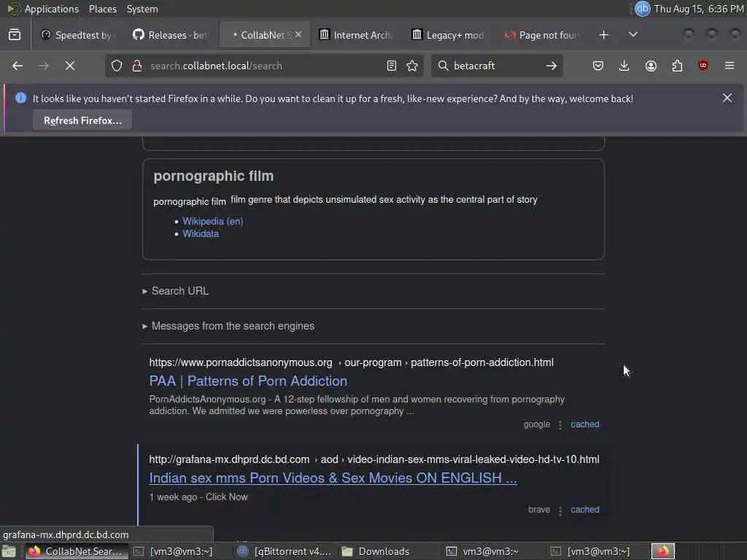The height and width of the screenshot is (560, 747).
Task: Bookmark this page with star icon
Action: click(413, 66)
